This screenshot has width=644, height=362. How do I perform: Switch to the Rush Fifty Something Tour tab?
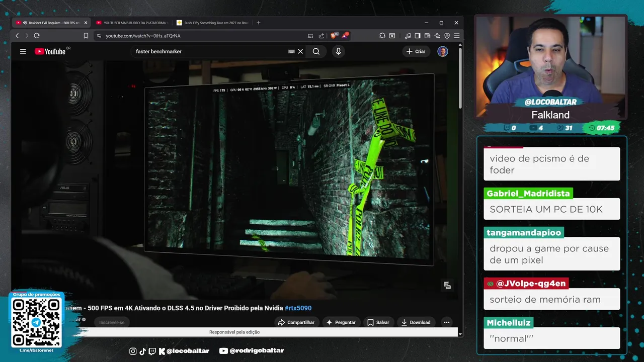[212, 23]
